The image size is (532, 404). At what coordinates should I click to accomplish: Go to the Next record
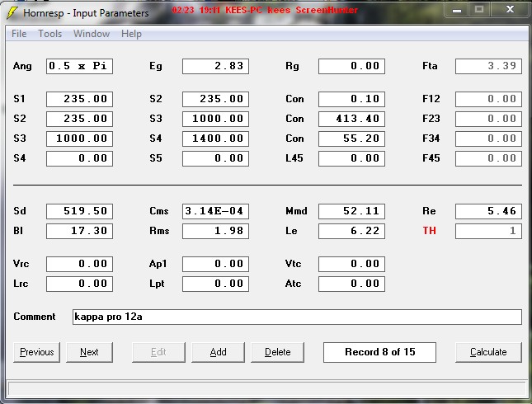coord(89,352)
